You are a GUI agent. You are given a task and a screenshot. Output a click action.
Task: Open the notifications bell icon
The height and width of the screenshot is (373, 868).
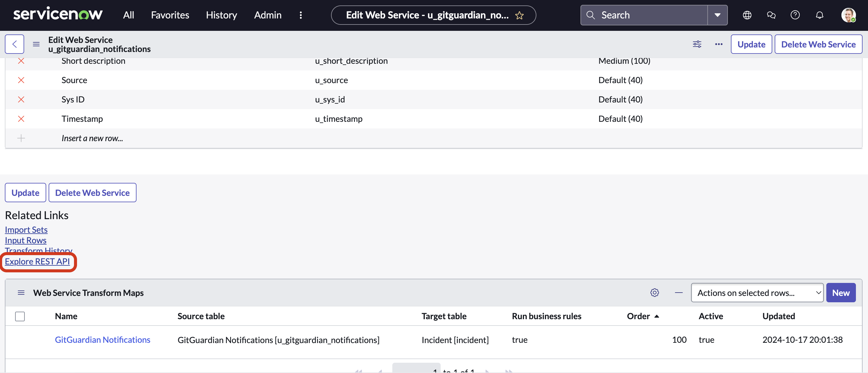[819, 15]
